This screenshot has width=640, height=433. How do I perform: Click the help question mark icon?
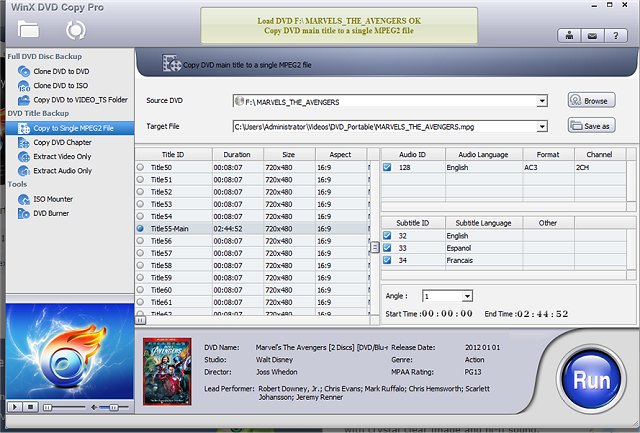coord(616,36)
